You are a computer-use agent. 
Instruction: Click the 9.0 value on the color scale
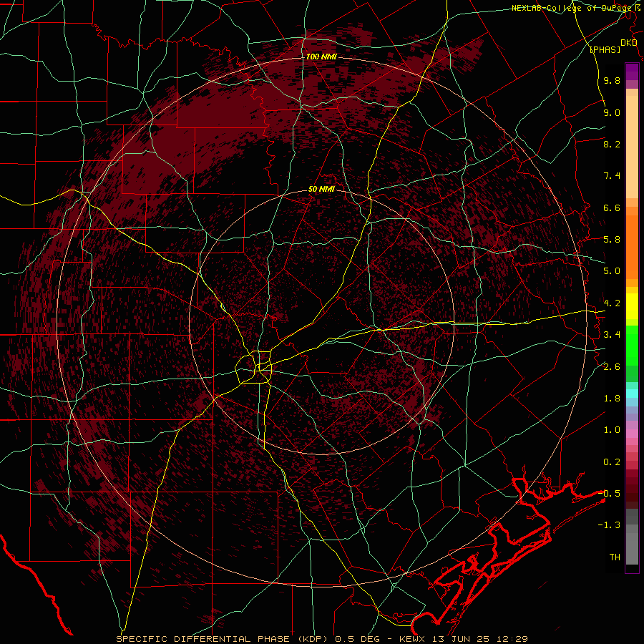[x=612, y=112]
